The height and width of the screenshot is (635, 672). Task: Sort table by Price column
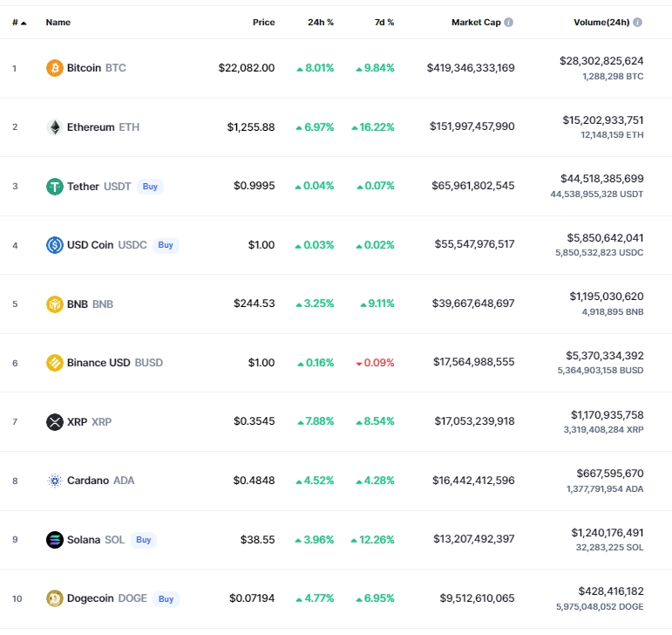tap(263, 23)
